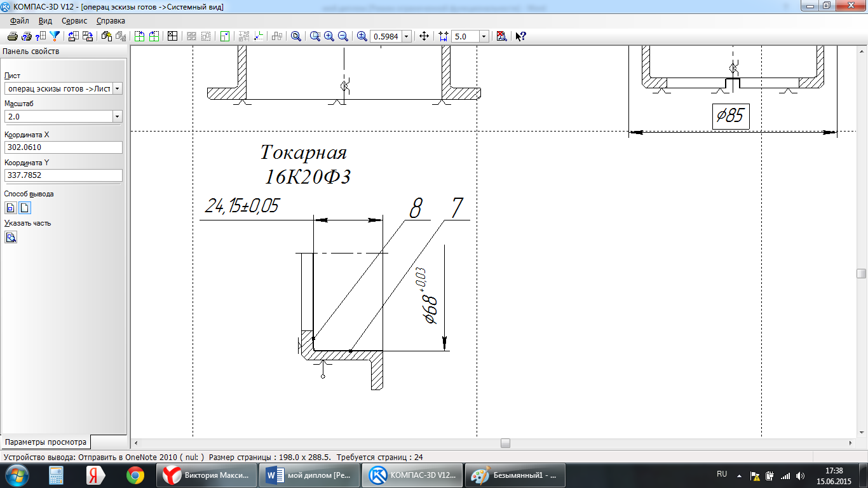The width and height of the screenshot is (868, 488).
Task: Expand the Масштаб 2.0 dropdown
Action: coord(117,117)
